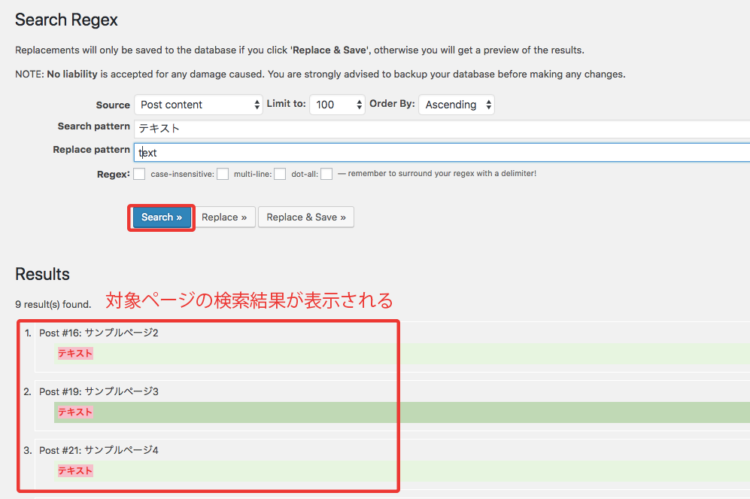The width and height of the screenshot is (750, 499).
Task: Click highlighted テキスト match under Post #19
Action: tap(75, 412)
